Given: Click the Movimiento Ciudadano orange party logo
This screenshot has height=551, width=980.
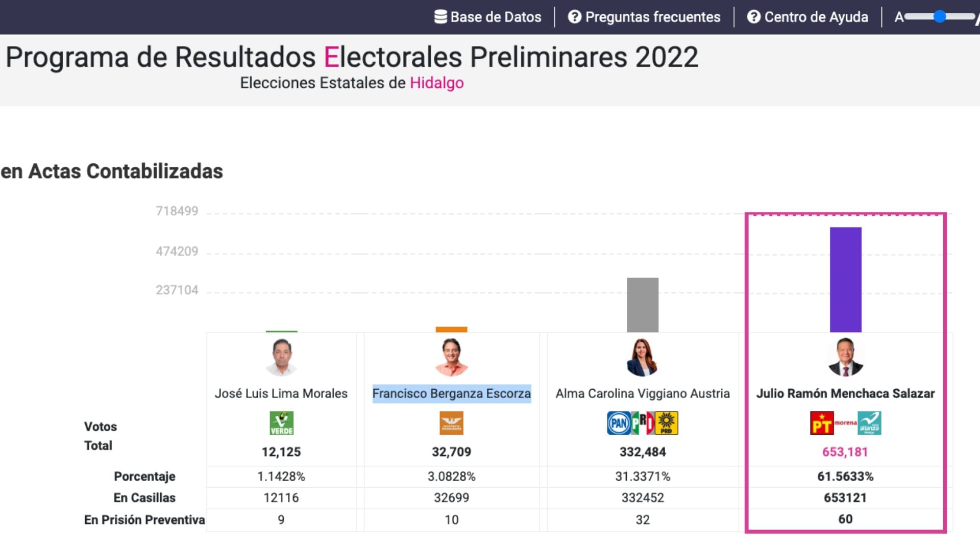Looking at the screenshot, I should point(451,423).
